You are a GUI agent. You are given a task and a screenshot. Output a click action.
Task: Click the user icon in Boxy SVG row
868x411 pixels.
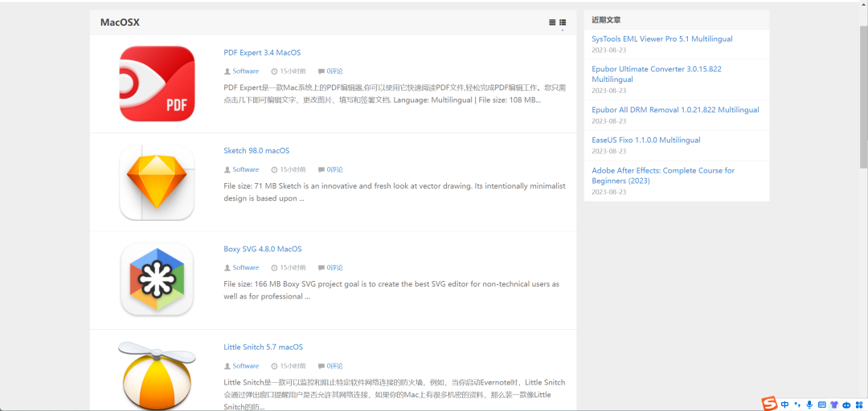tap(227, 268)
